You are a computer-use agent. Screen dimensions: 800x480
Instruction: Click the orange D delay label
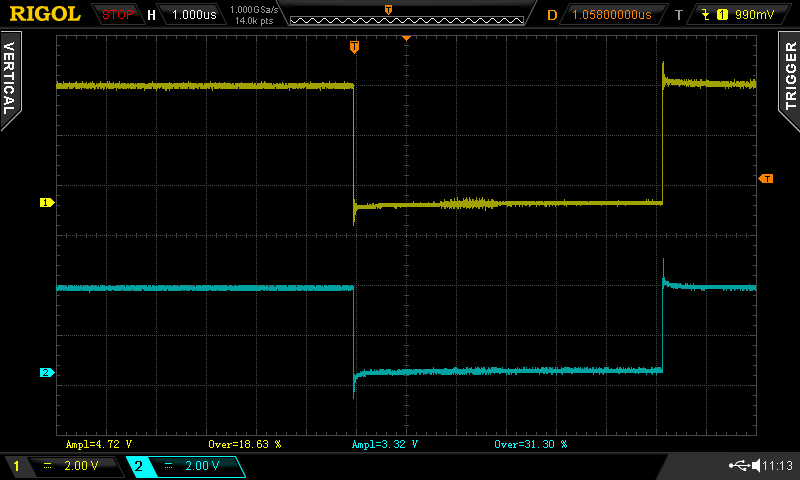pos(552,15)
